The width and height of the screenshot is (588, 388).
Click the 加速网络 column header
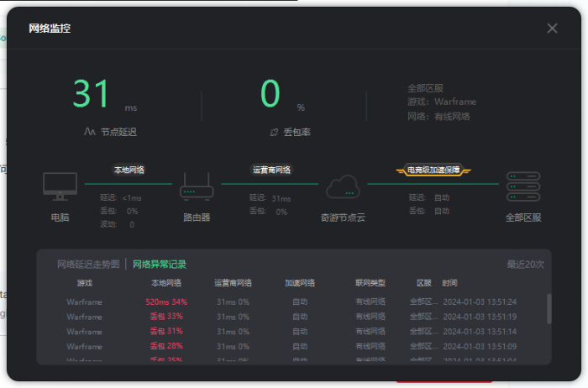(x=300, y=283)
